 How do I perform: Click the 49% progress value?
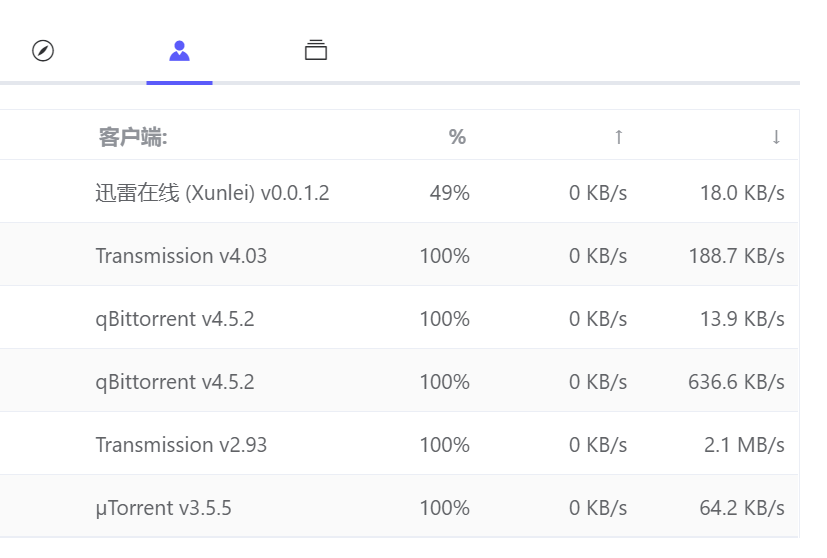pyautogui.click(x=449, y=193)
